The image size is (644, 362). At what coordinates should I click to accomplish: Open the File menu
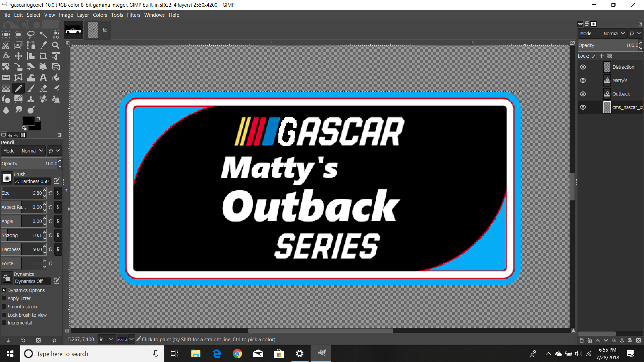(6, 15)
